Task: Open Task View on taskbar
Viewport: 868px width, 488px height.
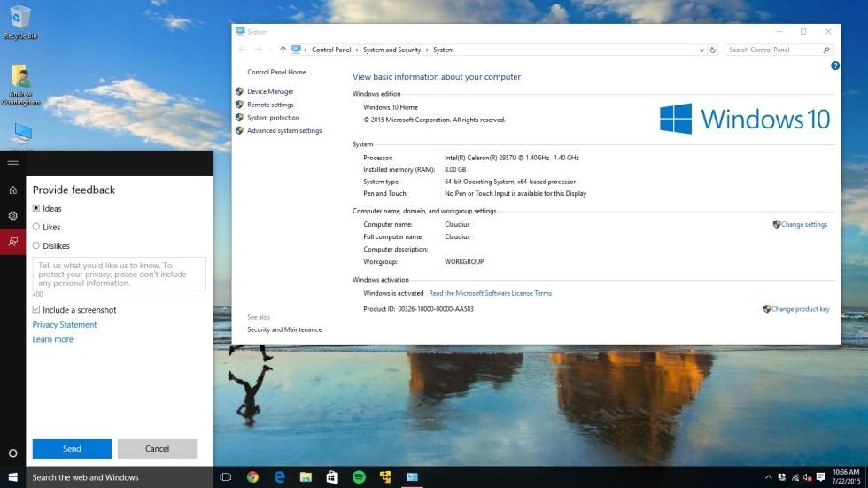Action: [x=225, y=477]
